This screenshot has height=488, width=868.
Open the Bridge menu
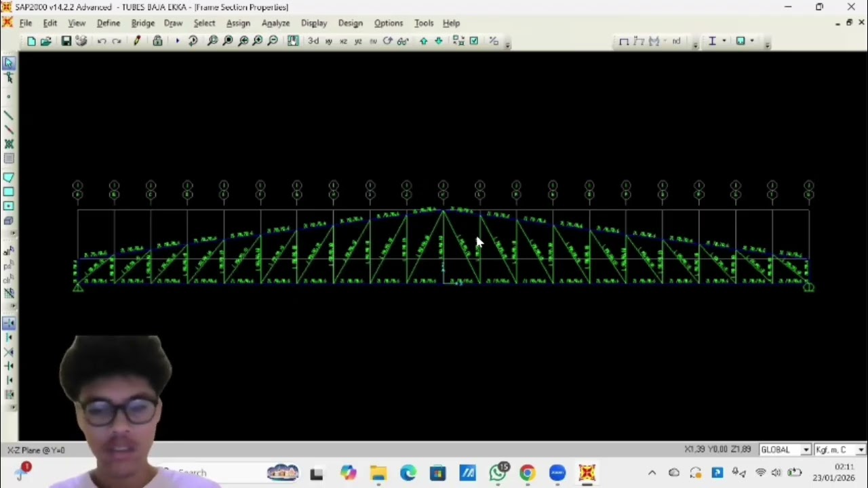pos(143,23)
